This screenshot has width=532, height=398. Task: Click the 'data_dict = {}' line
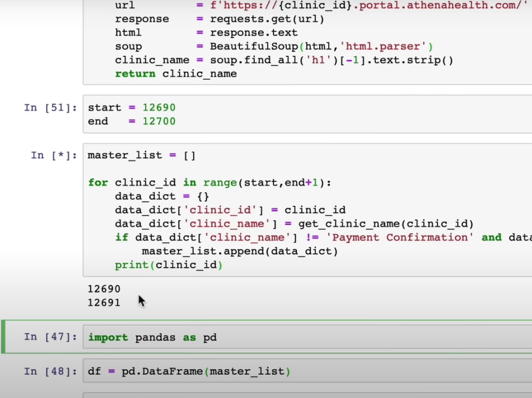pos(162,196)
